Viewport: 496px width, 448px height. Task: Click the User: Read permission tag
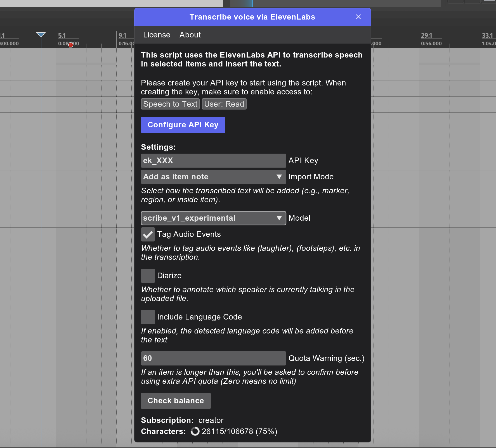pyautogui.click(x=224, y=104)
